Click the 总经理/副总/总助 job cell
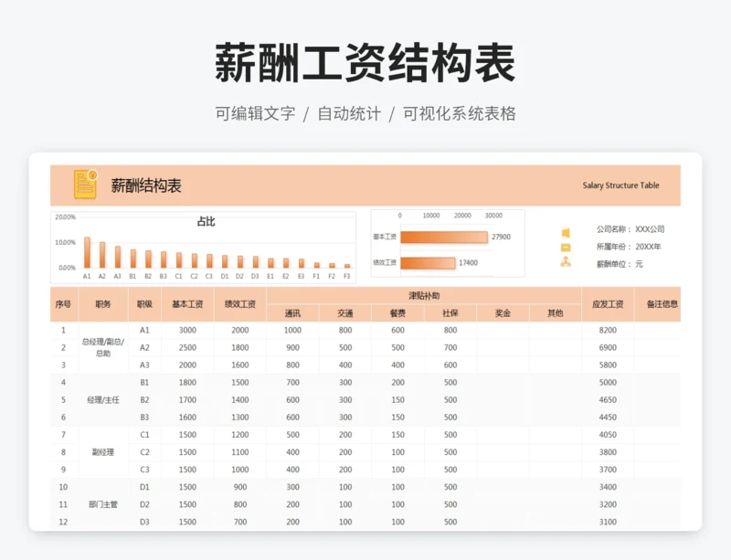 pyautogui.click(x=103, y=347)
